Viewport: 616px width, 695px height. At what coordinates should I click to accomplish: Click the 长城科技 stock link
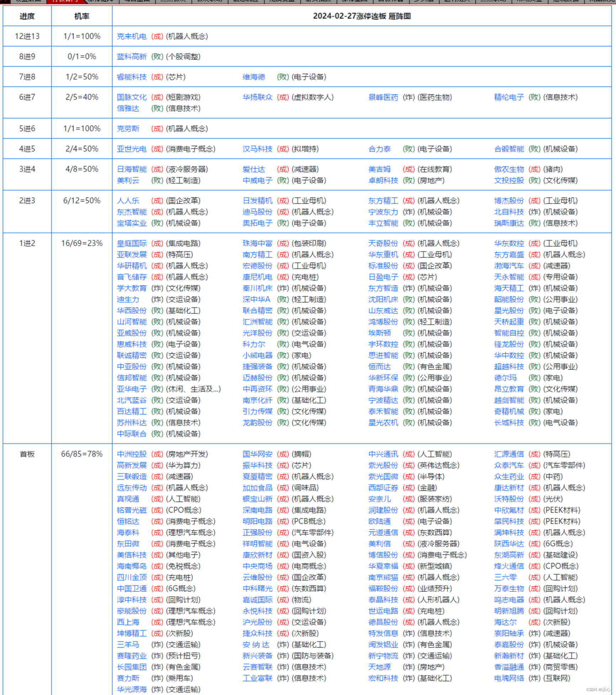509,423
